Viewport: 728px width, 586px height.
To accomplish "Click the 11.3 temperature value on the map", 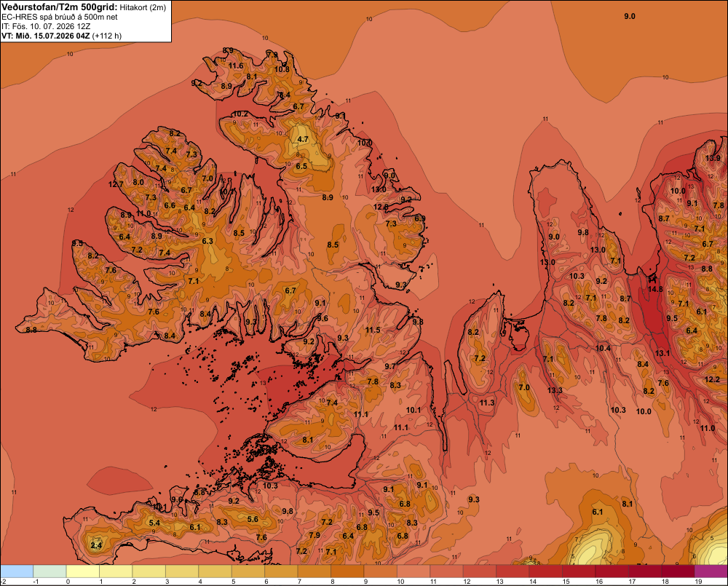I will coord(487,403).
